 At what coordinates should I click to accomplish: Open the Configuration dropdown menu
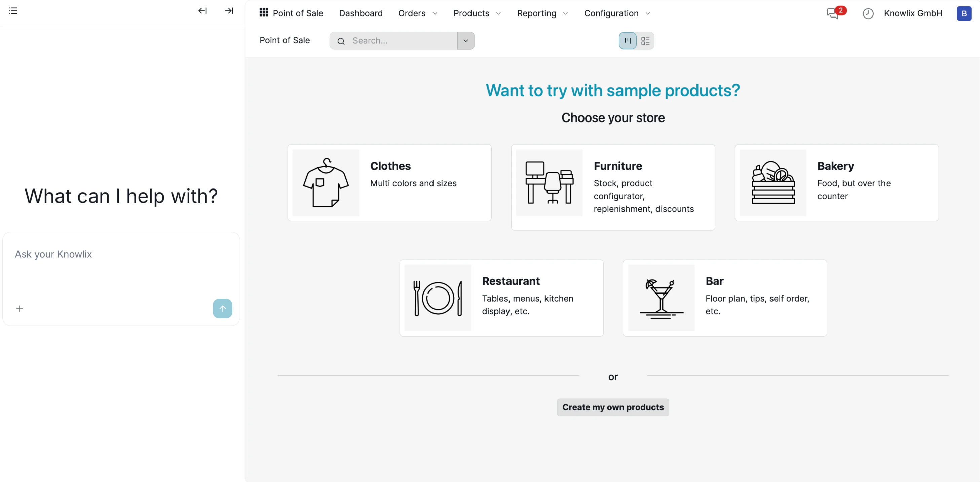pyautogui.click(x=616, y=13)
